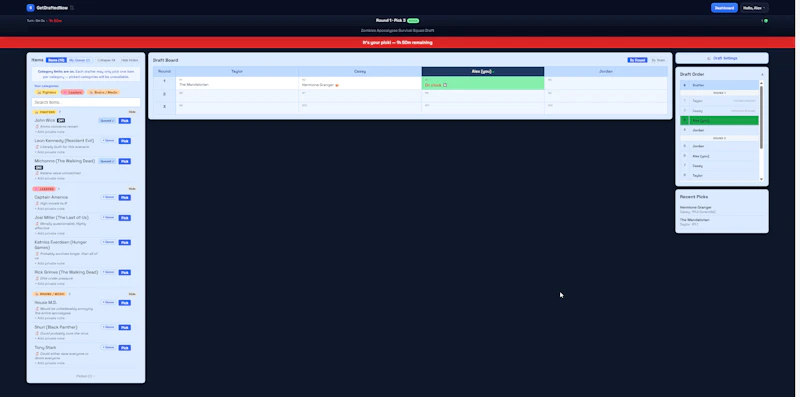Add Joel Miller to queue
Viewport: 800px width, 397px height.
click(x=108, y=217)
